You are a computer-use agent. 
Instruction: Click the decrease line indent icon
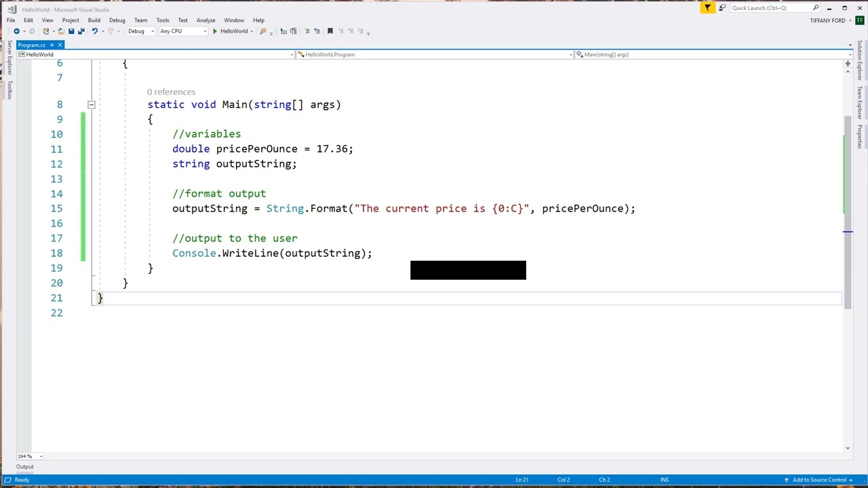click(283, 31)
